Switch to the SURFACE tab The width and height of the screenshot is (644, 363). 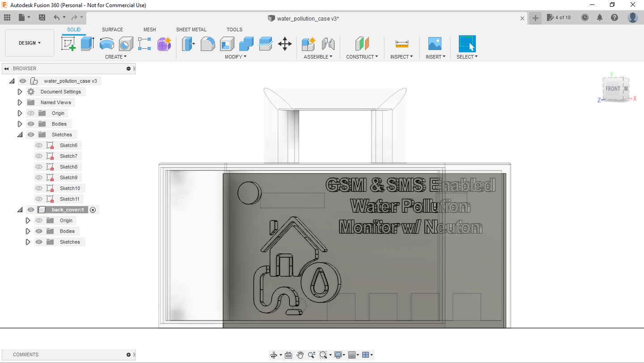pos(112,30)
